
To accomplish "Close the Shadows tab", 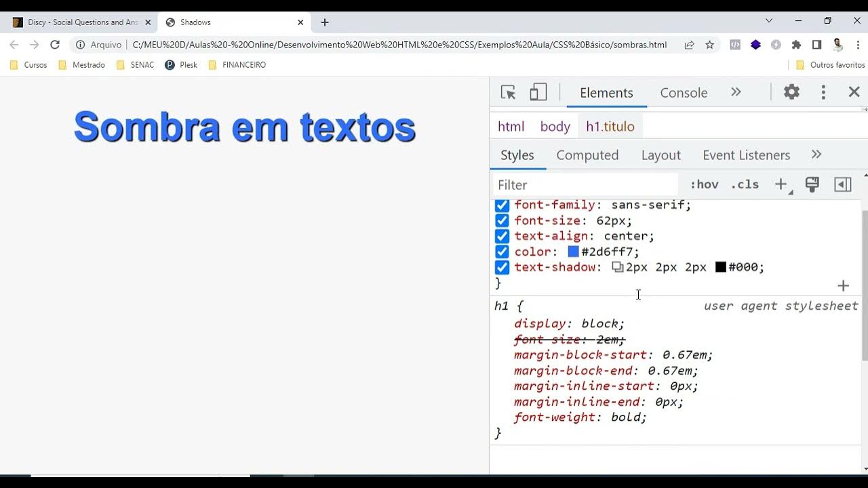I will tap(300, 22).
